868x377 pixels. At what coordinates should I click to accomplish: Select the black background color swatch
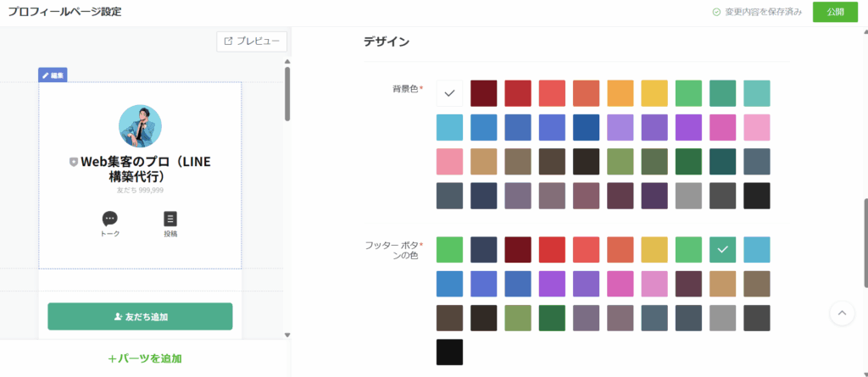(756, 195)
